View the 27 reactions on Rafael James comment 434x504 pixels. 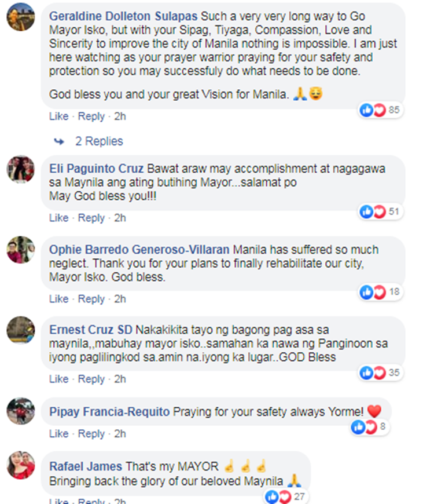click(x=286, y=496)
